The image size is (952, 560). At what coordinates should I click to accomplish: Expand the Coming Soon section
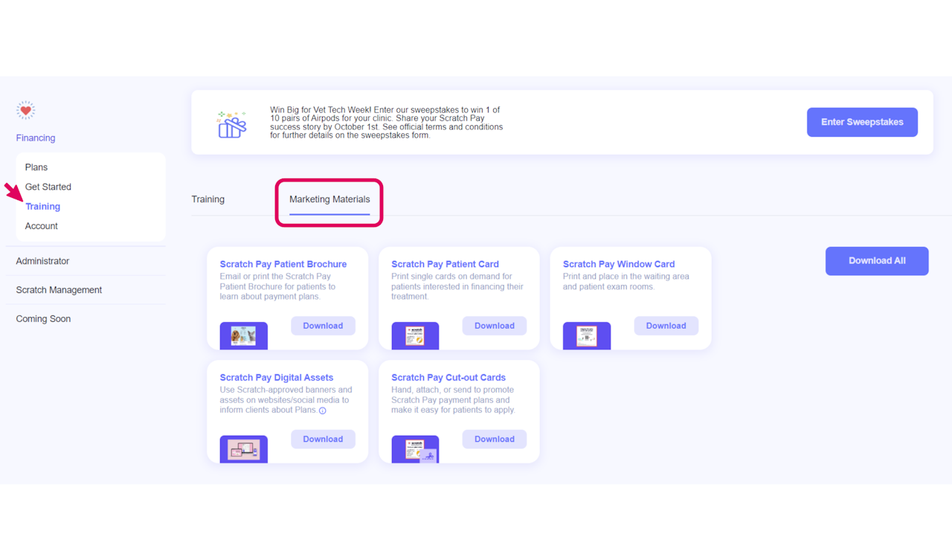(43, 319)
